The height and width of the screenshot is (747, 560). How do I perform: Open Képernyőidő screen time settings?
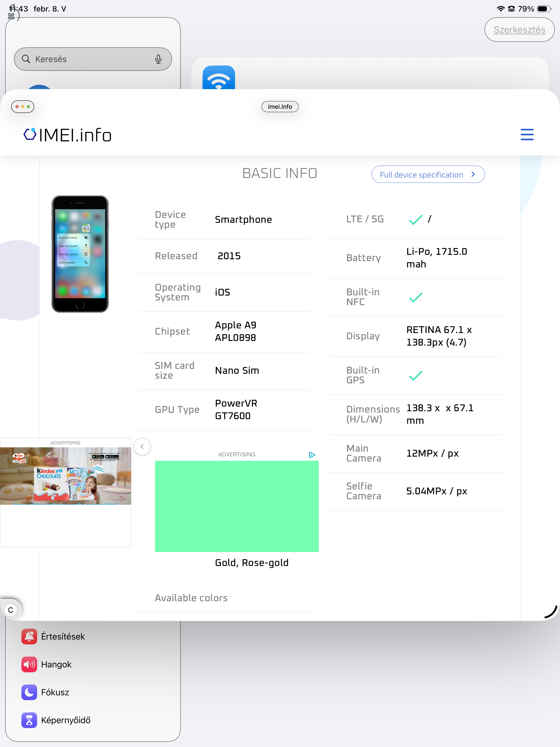click(66, 720)
